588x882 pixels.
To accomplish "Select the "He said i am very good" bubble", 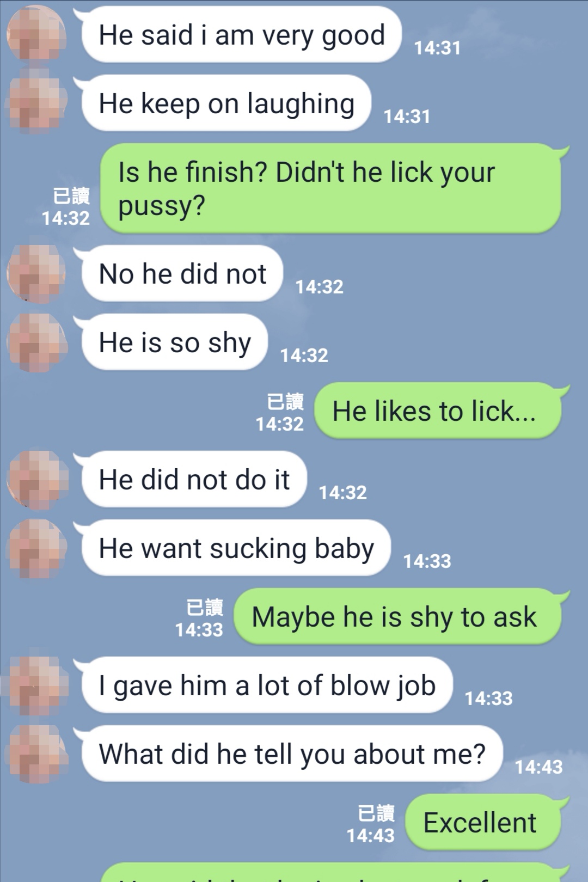I will tap(241, 34).
